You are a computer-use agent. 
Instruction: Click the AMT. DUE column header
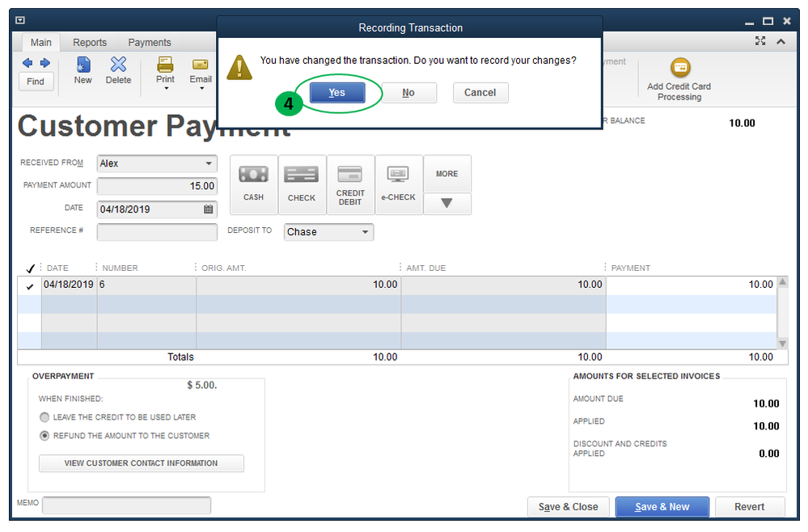pyautogui.click(x=425, y=268)
